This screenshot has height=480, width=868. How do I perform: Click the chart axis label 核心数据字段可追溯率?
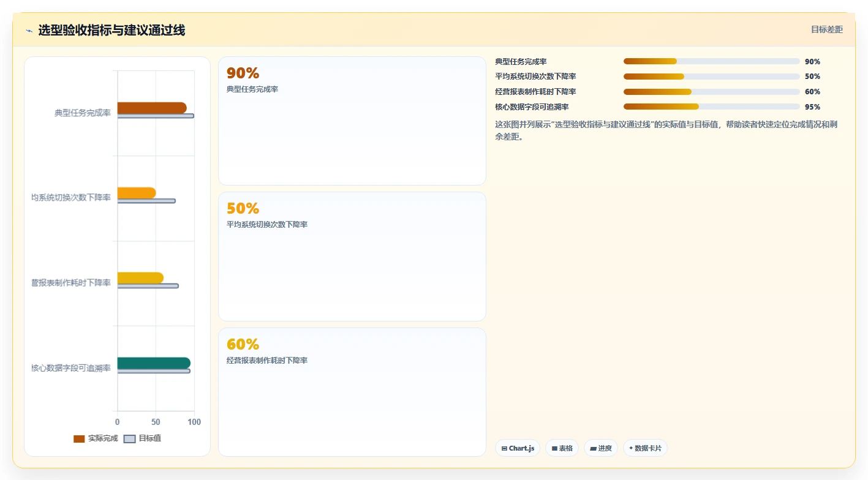tap(71, 367)
